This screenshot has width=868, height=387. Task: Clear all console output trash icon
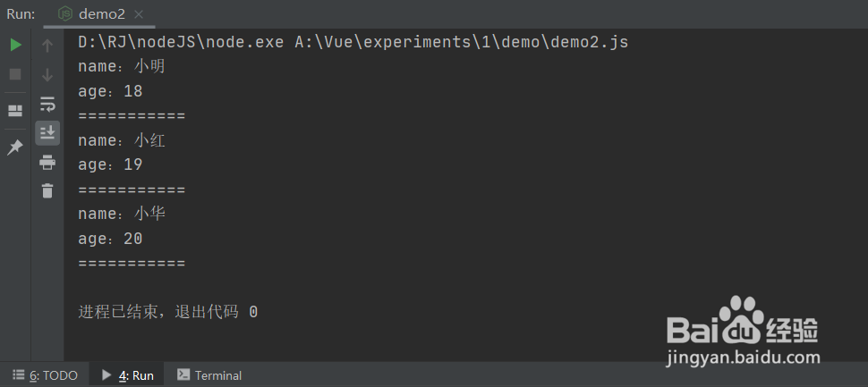[47, 190]
